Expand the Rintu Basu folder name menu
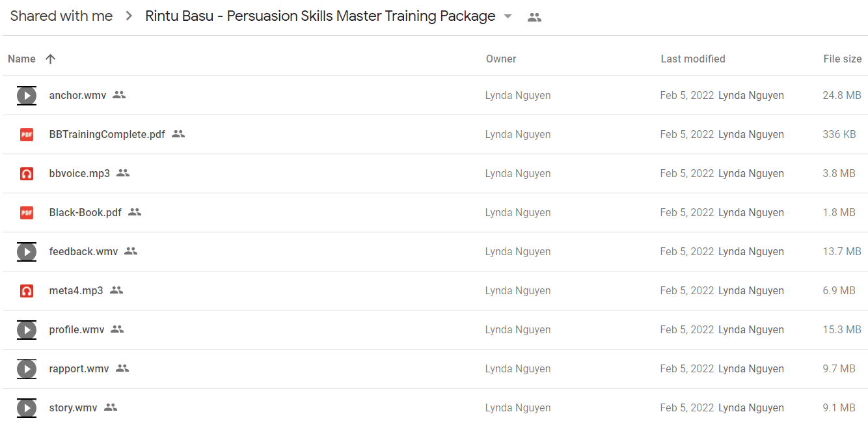This screenshot has width=868, height=427. tap(320, 16)
